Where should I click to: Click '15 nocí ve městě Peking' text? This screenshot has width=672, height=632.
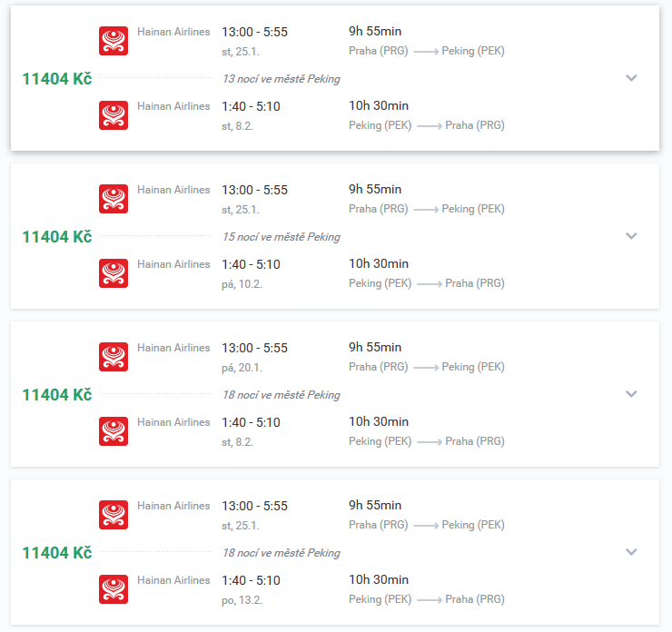point(282,237)
